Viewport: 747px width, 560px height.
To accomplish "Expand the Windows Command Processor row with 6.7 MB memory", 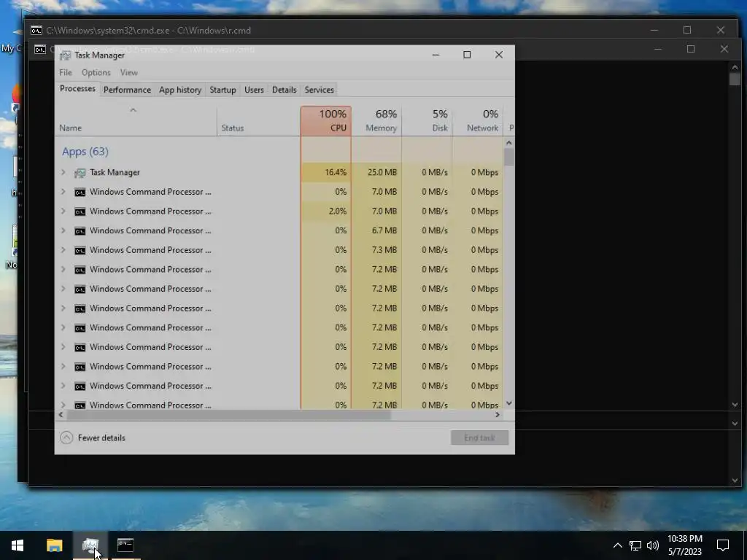I will tap(63, 230).
